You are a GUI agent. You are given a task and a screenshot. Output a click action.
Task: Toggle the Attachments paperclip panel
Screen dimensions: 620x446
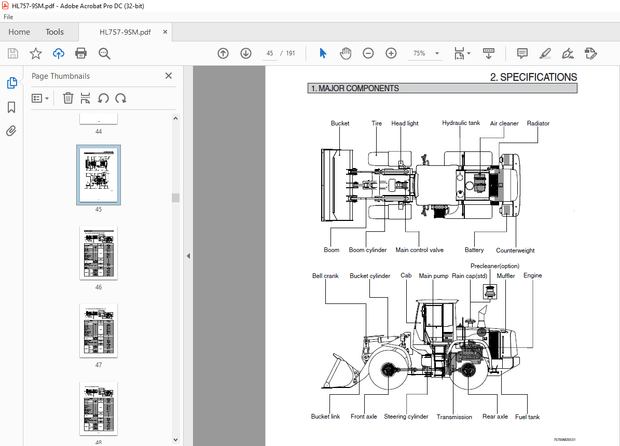pyautogui.click(x=12, y=130)
